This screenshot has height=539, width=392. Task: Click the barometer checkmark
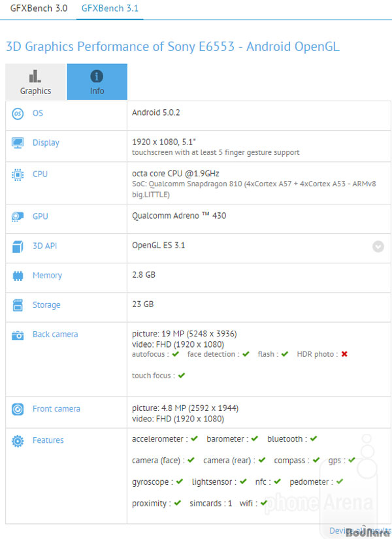(x=254, y=438)
